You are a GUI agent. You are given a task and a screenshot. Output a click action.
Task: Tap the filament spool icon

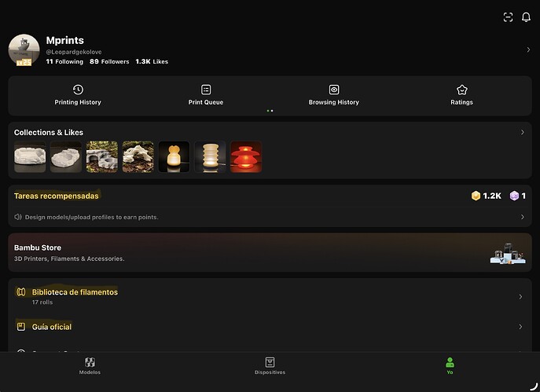point(21,292)
